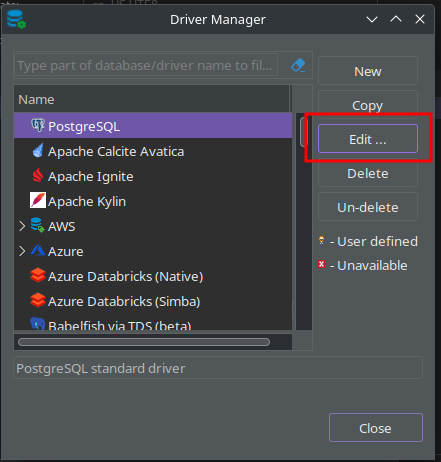Viewport: 441px width, 462px height.
Task: Select Apache Kylin driver
Action: [153, 201]
